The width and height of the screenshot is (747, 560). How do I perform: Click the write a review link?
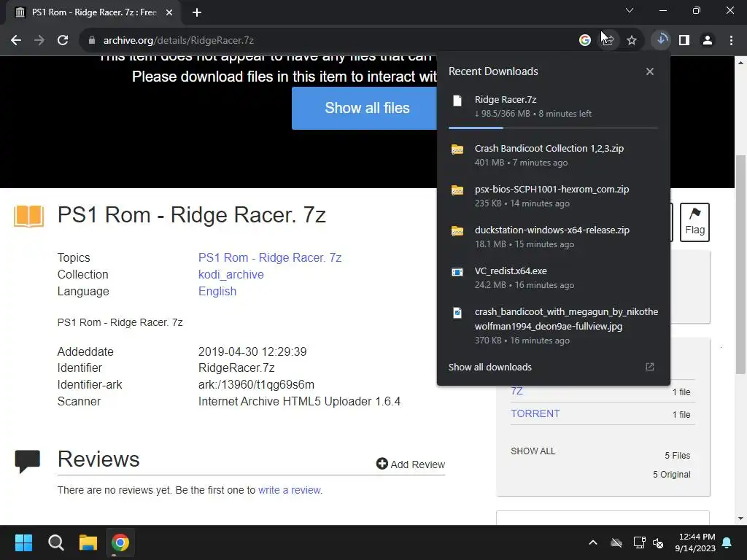[x=290, y=490]
